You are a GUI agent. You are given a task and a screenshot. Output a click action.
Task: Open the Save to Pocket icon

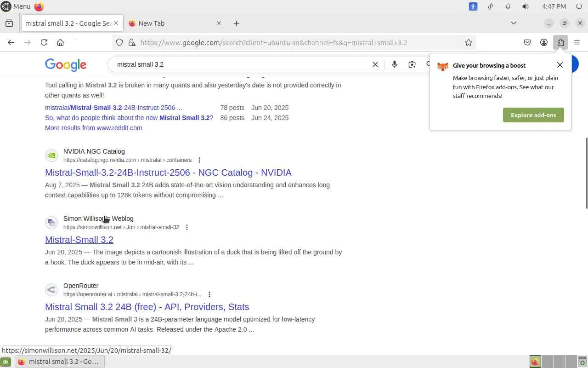click(527, 42)
